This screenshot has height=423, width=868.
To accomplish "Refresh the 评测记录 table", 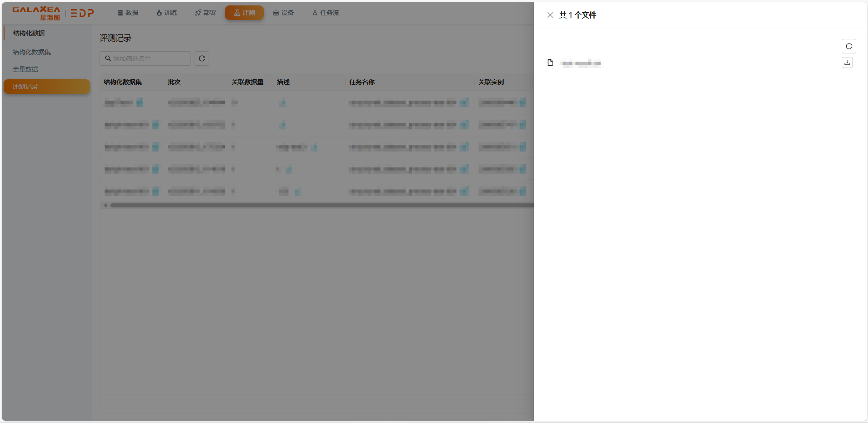I will click(x=202, y=58).
